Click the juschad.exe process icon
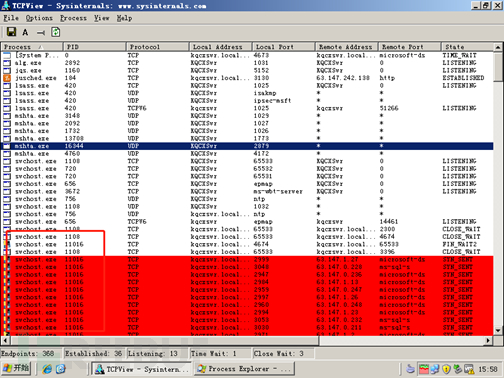Image resolution: width=504 pixels, height=378 pixels. coord(7,78)
